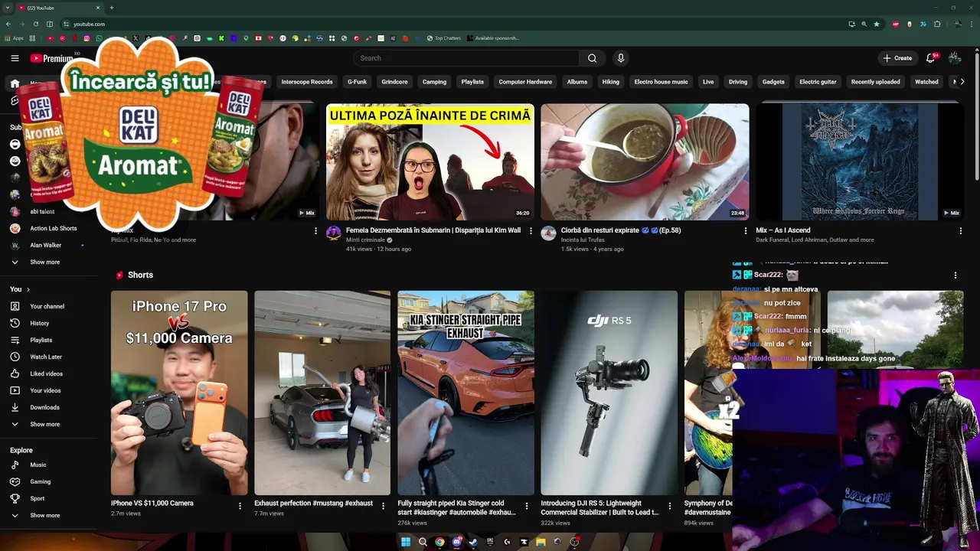Click the Downloads arrow icon
The height and width of the screenshot is (551, 980).
pos(15,407)
